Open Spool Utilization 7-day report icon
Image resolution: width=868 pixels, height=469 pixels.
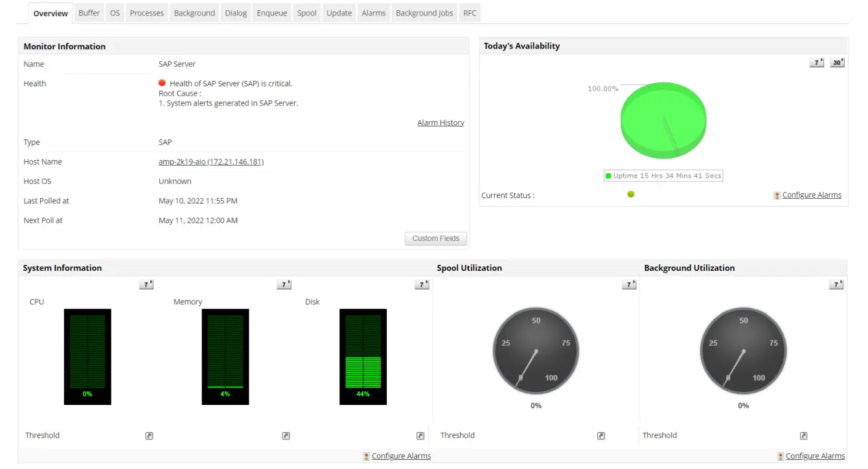(628, 284)
